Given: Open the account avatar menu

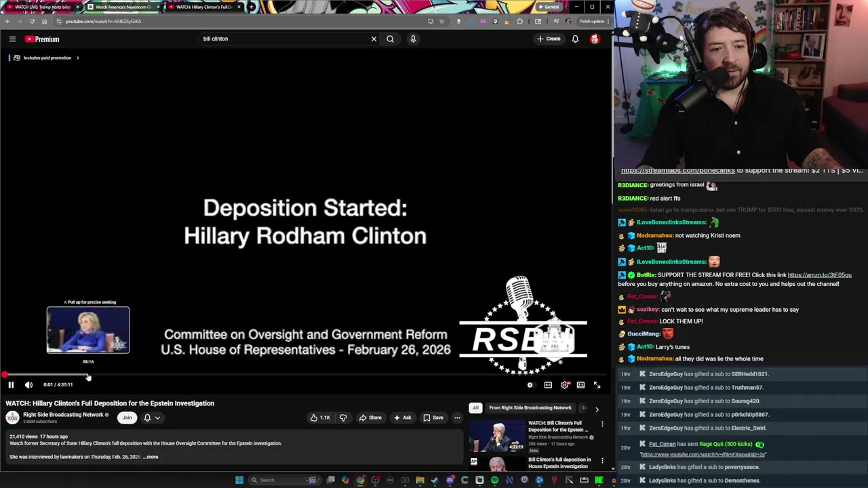Looking at the screenshot, I should (595, 39).
